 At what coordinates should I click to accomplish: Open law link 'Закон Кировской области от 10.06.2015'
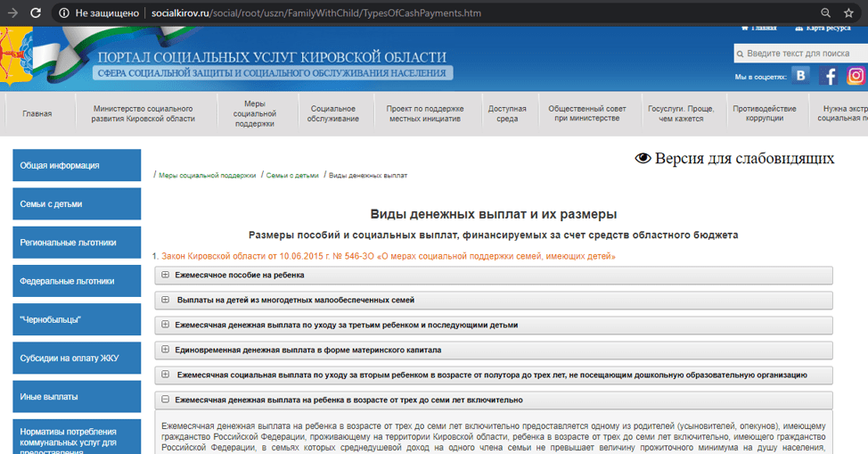388,256
